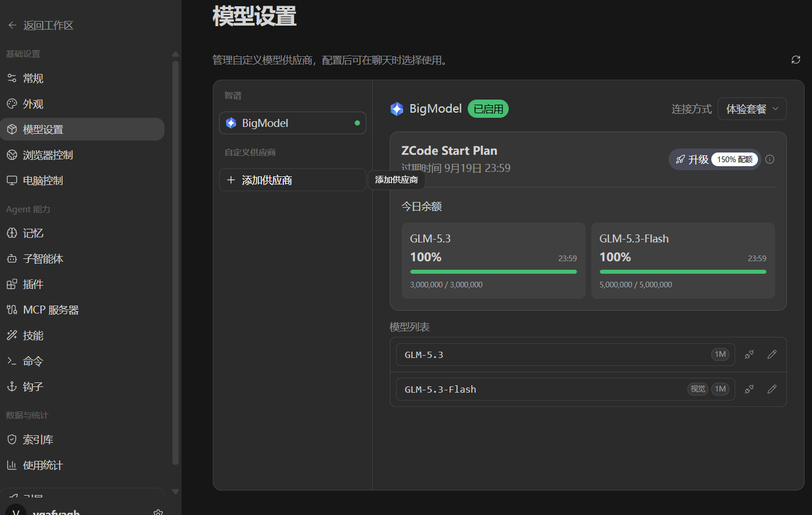Click the 模型设置 cube icon
Viewport: 812px width, 515px height.
pyautogui.click(x=12, y=129)
